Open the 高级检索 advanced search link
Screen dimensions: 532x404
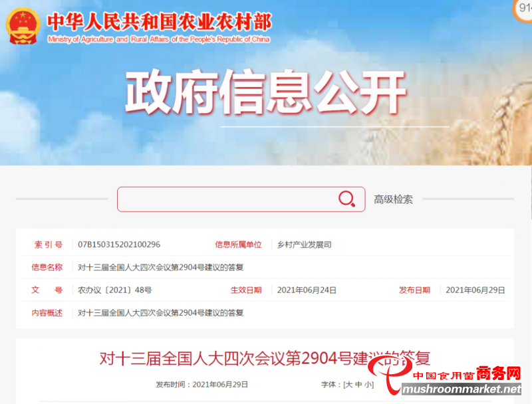coord(393,199)
